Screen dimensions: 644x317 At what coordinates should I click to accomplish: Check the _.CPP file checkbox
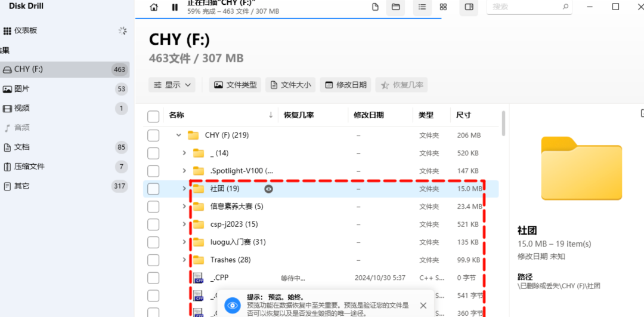click(153, 278)
